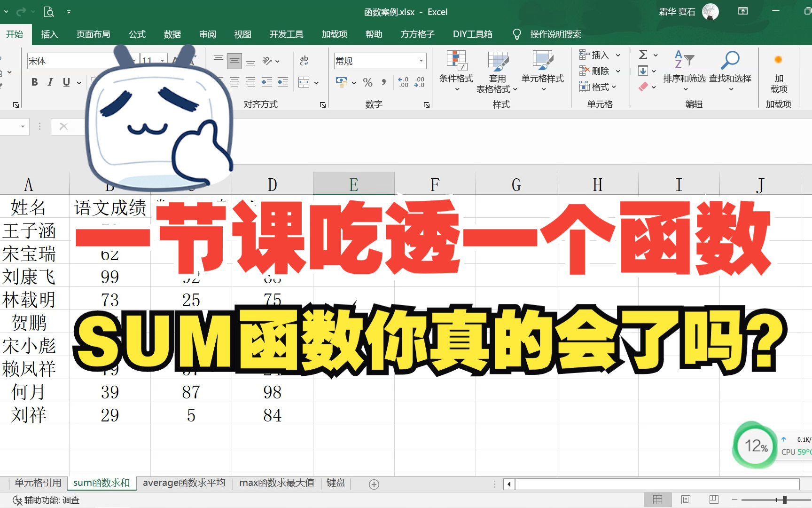Open 条件格式 conditional formatting
The height and width of the screenshot is (508, 812).
pos(456,71)
